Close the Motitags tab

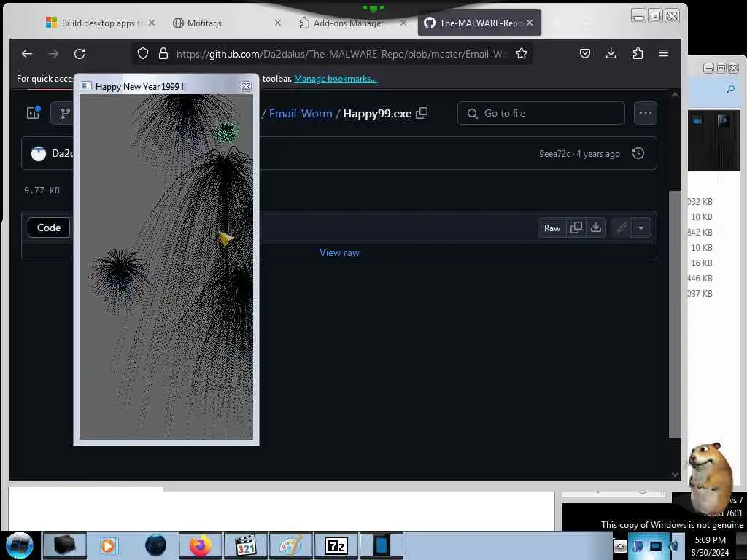click(278, 23)
